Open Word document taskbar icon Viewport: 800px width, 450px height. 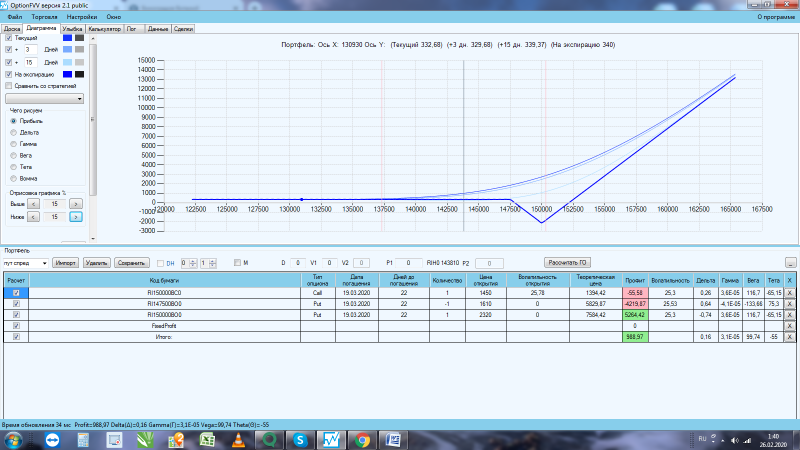pos(393,440)
